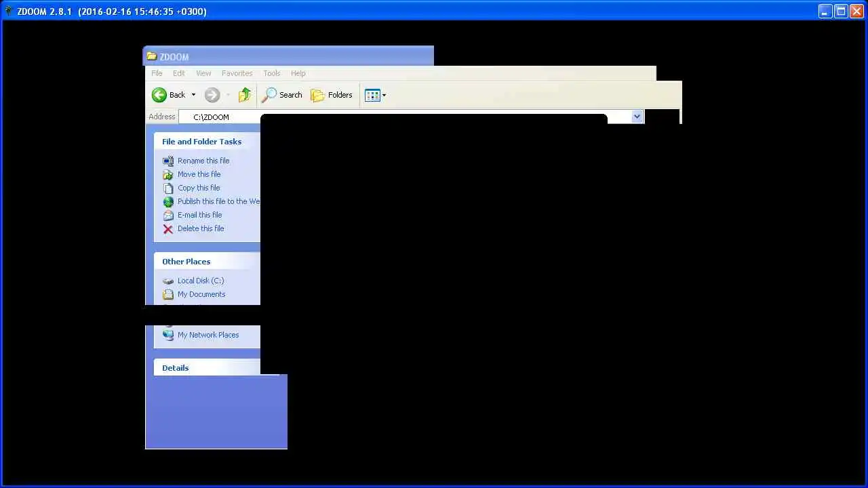Collapse File and Folder Tasks header
Screen dimensions: 868x488
pos(207,141)
